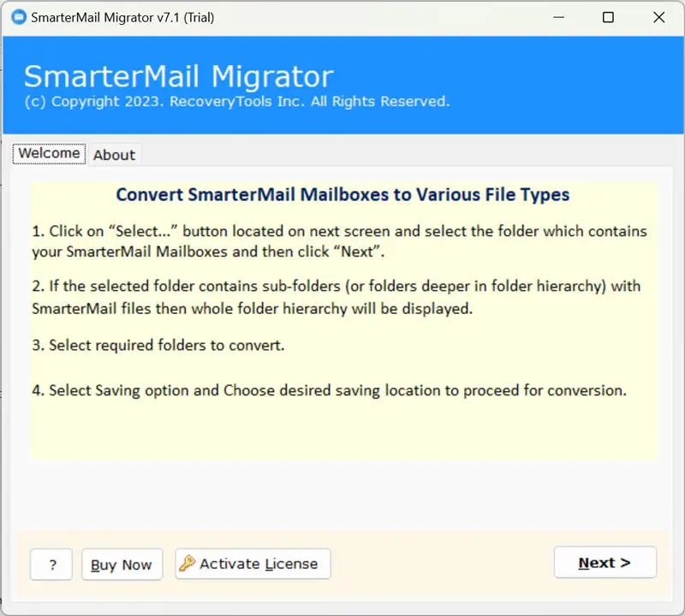The width and height of the screenshot is (685, 616).
Task: Click the yellow key icon on Activate License
Action: (188, 564)
